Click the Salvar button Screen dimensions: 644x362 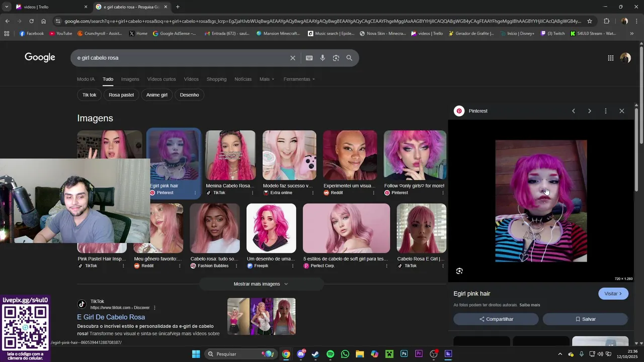coord(585,319)
